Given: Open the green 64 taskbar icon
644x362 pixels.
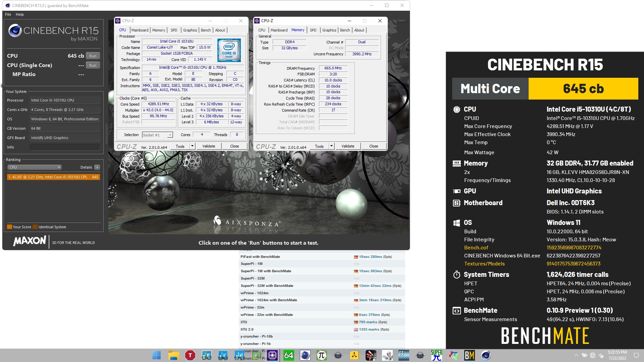Looking at the screenshot, I should [x=288, y=355].
